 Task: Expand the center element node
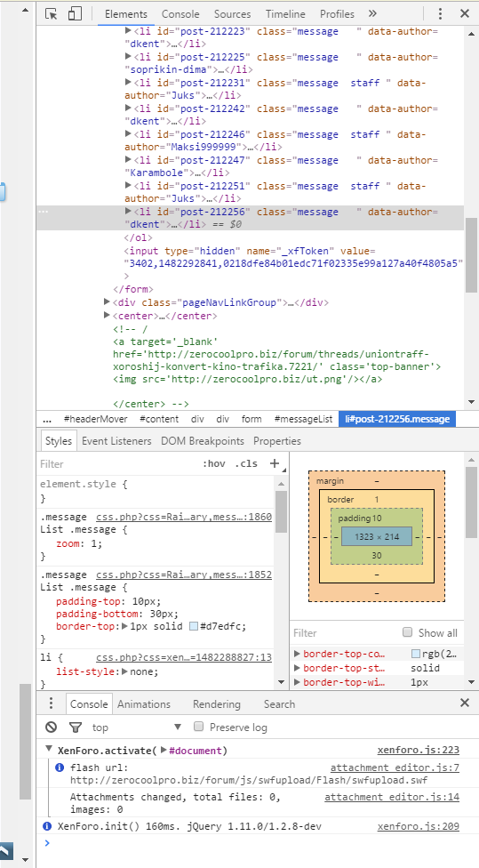click(107, 316)
